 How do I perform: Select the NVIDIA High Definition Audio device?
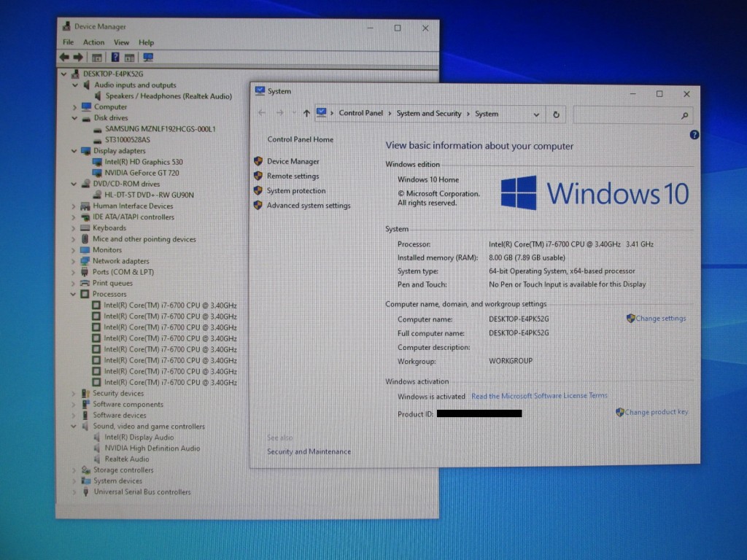pyautogui.click(x=152, y=448)
